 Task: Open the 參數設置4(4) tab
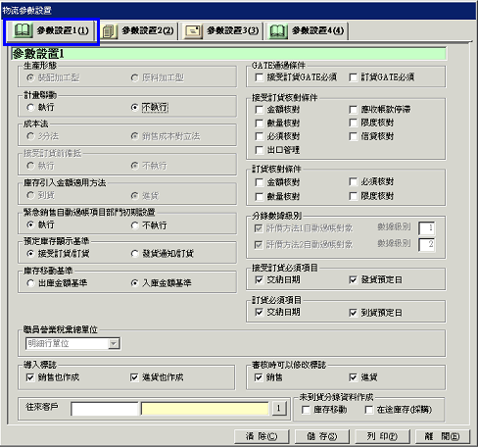(307, 31)
